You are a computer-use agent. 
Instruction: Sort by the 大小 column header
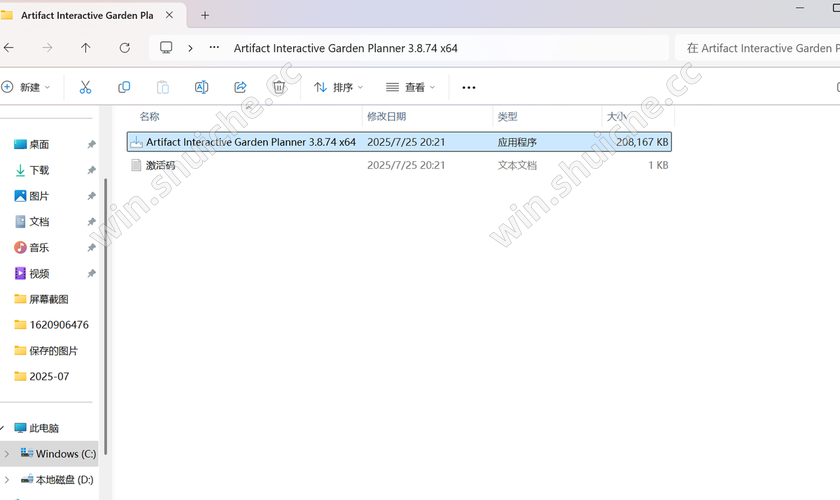pos(616,116)
